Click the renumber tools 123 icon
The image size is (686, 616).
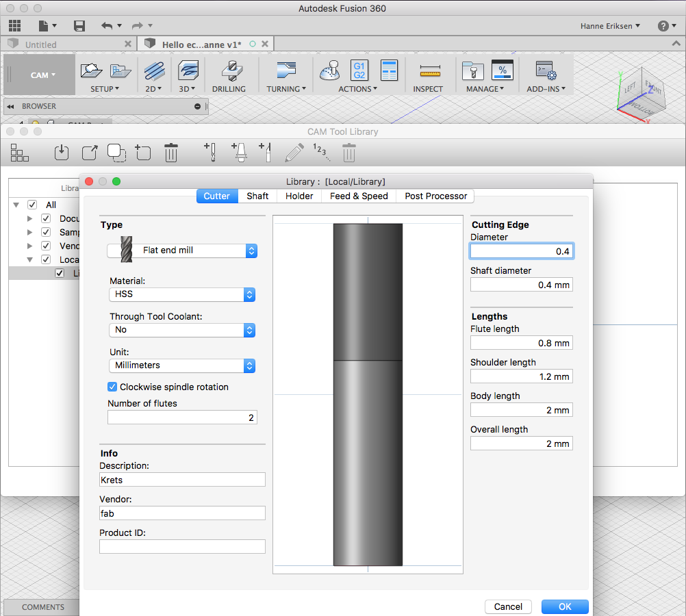pyautogui.click(x=320, y=152)
